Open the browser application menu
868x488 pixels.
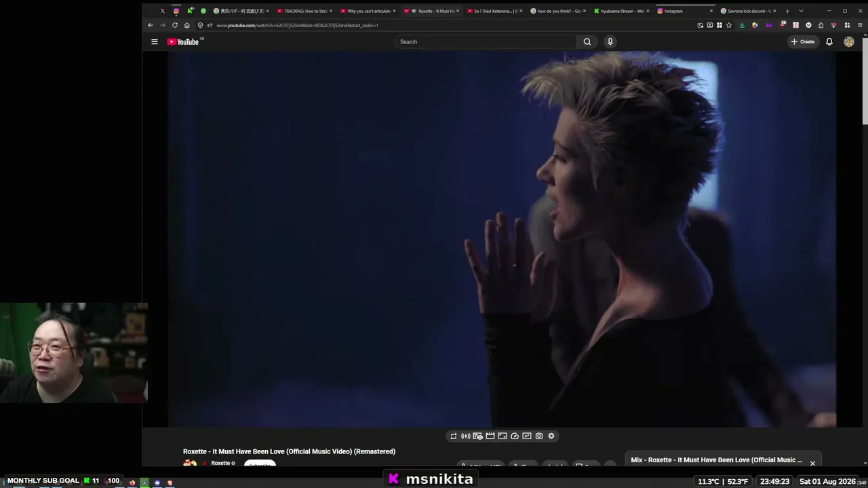(x=860, y=25)
